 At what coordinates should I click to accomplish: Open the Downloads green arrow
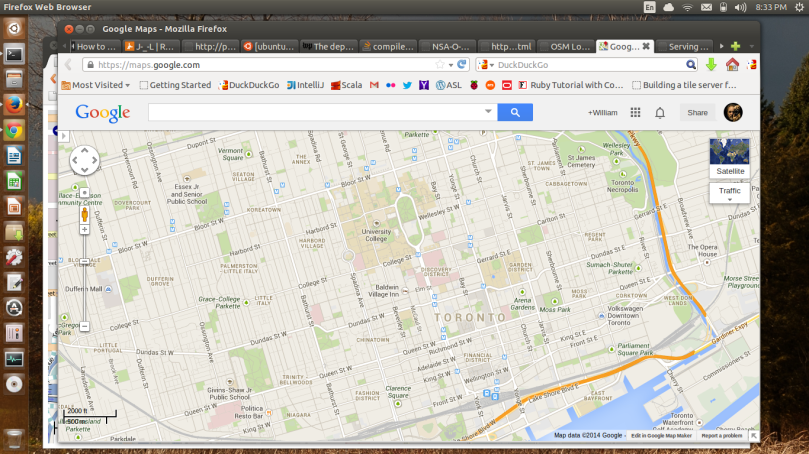tap(711, 64)
